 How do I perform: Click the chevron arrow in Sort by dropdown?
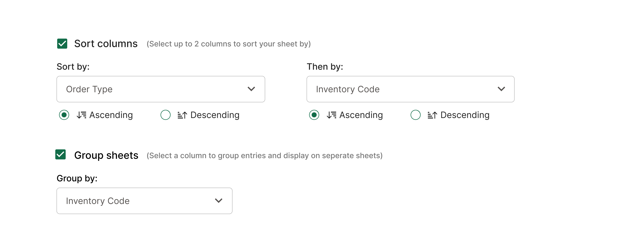[x=251, y=89]
